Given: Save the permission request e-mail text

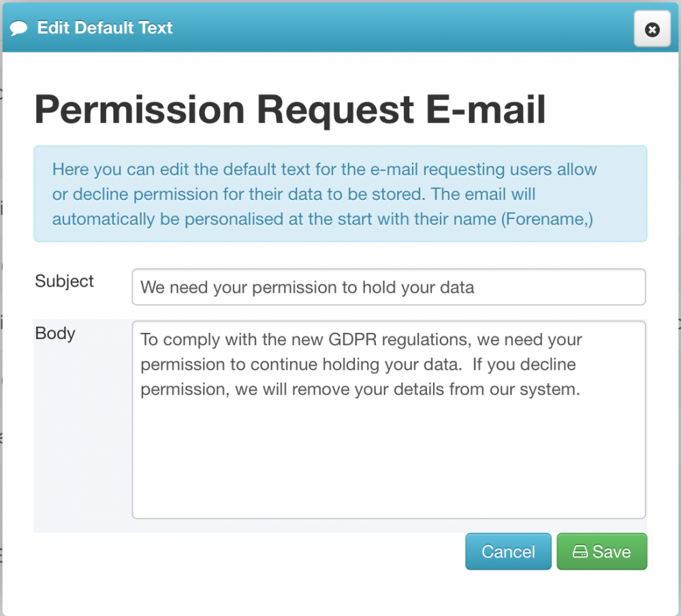Looking at the screenshot, I should [602, 551].
